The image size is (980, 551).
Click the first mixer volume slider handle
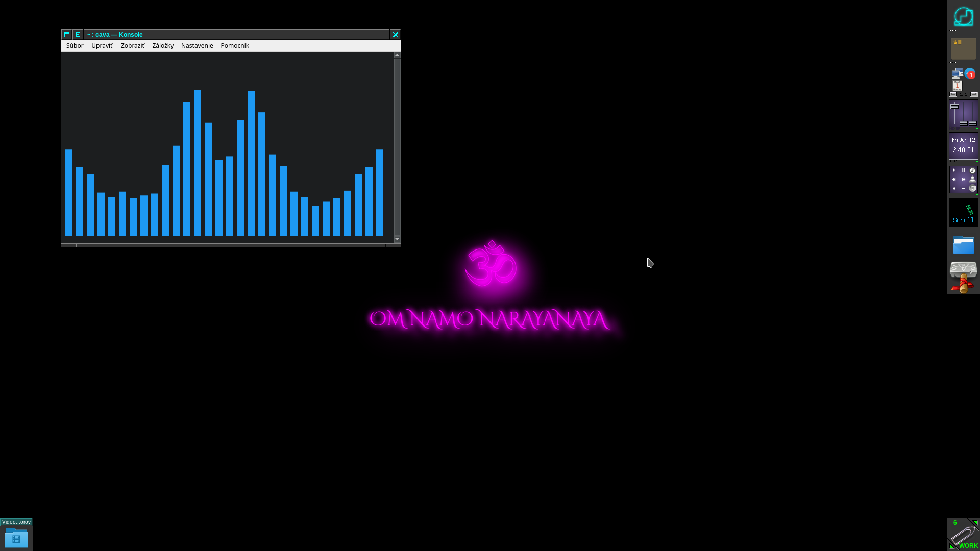pyautogui.click(x=954, y=107)
